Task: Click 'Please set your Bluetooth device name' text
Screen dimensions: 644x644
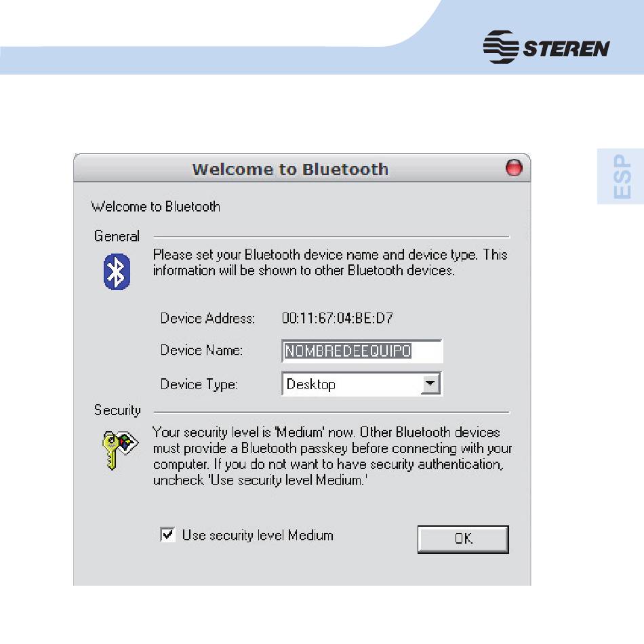Action: [330, 262]
